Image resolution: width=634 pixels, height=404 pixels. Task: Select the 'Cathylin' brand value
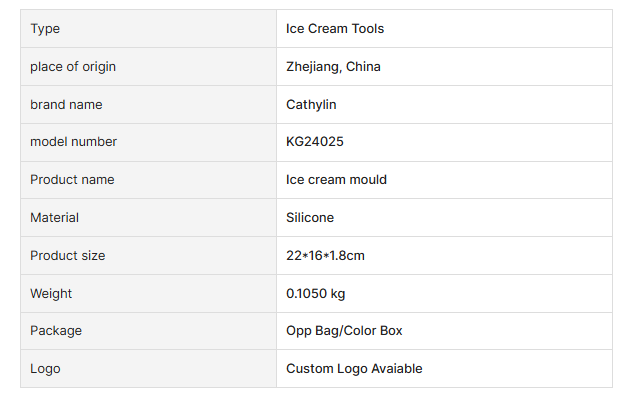(311, 104)
